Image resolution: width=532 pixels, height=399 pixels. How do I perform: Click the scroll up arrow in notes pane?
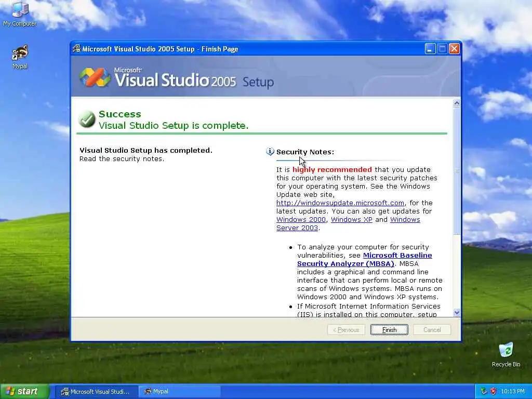pos(457,103)
